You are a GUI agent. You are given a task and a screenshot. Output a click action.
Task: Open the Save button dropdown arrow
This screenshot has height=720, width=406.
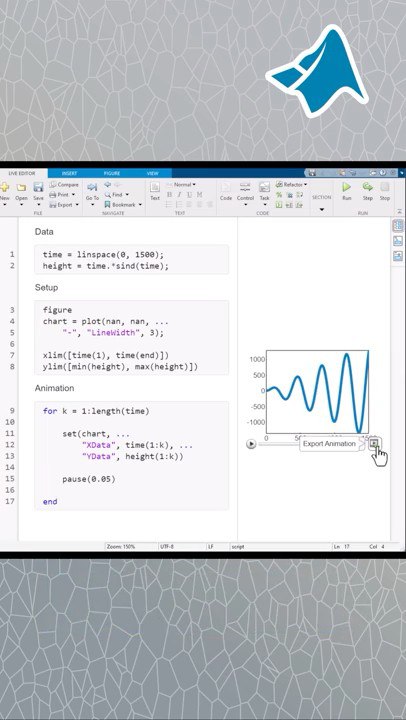pos(38,205)
